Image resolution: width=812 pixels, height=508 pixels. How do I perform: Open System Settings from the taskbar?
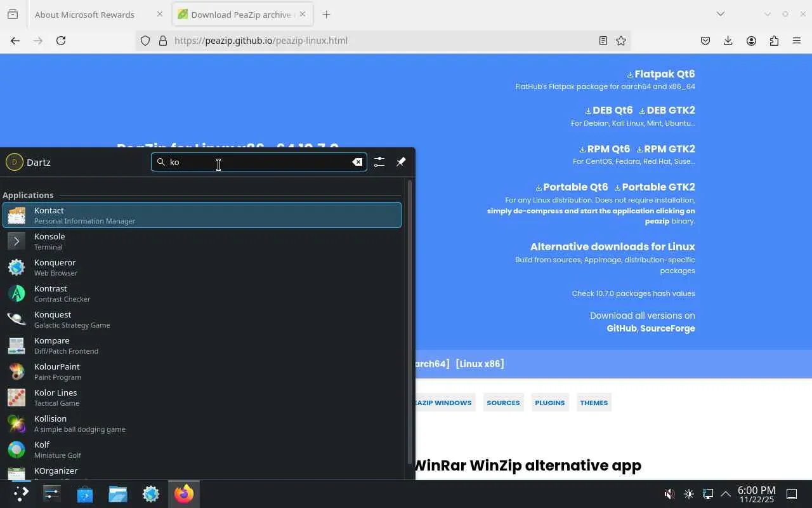[52, 493]
